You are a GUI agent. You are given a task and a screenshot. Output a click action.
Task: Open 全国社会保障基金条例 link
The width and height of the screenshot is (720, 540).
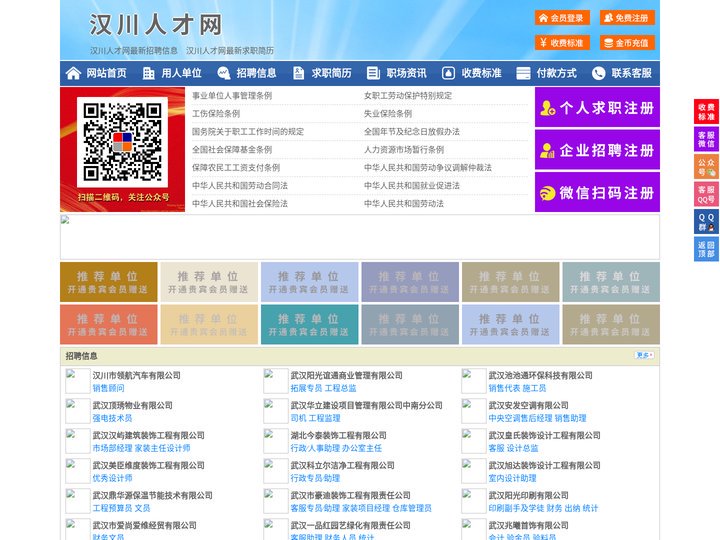pyautogui.click(x=232, y=150)
